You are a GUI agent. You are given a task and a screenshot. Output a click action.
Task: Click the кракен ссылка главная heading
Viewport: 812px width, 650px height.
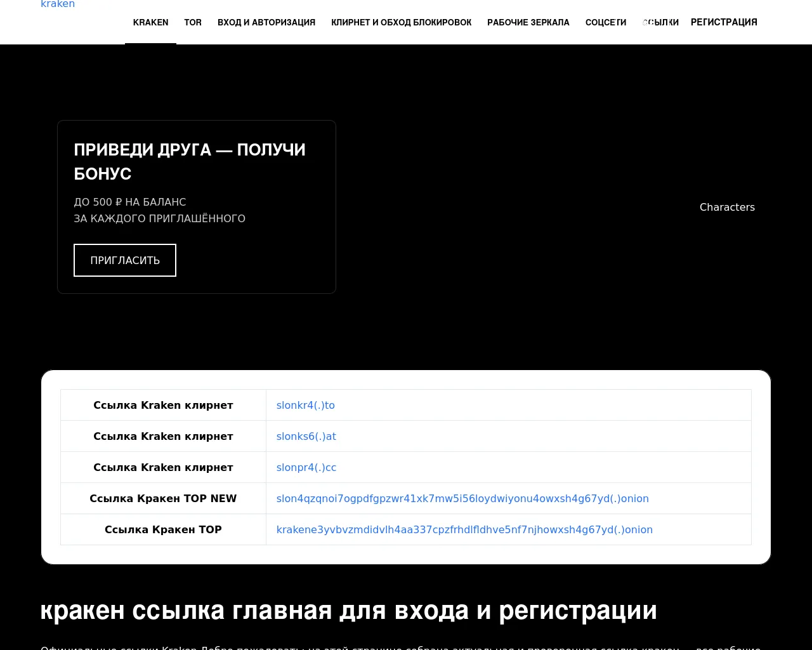tap(349, 611)
